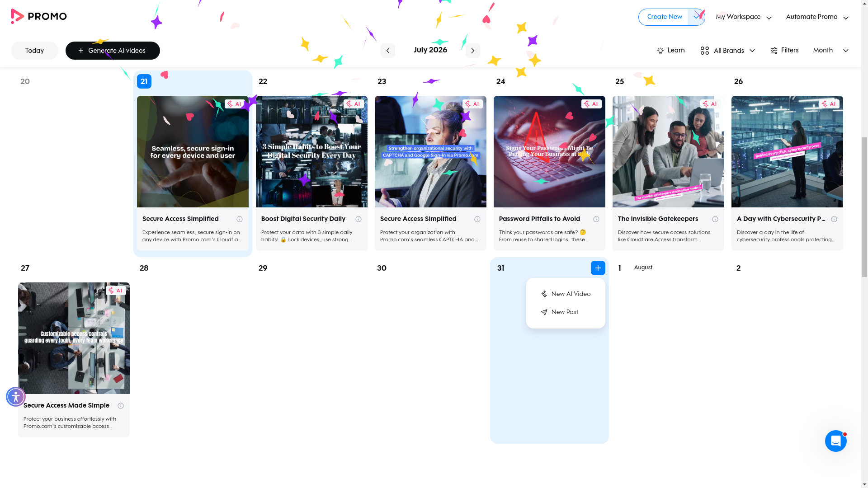Select New AI Video menu item
The width and height of the screenshot is (868, 488).
(x=566, y=294)
